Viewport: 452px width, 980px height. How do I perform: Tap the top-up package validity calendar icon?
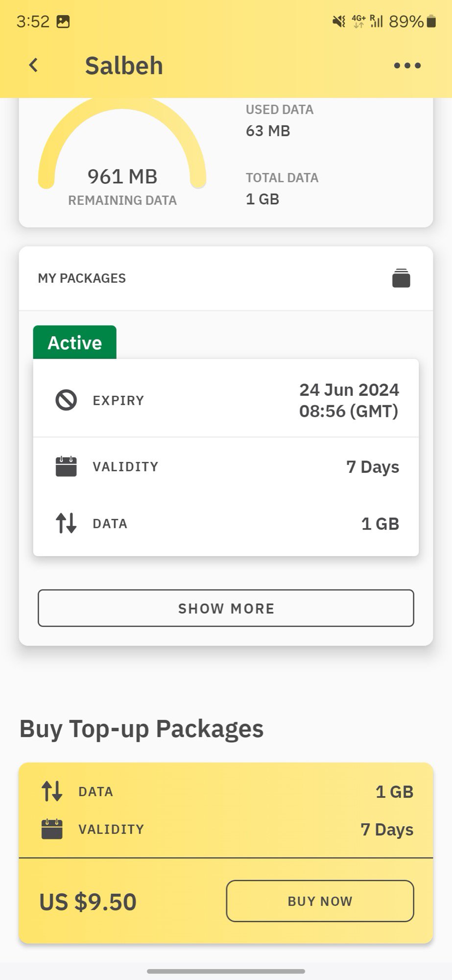tap(52, 829)
